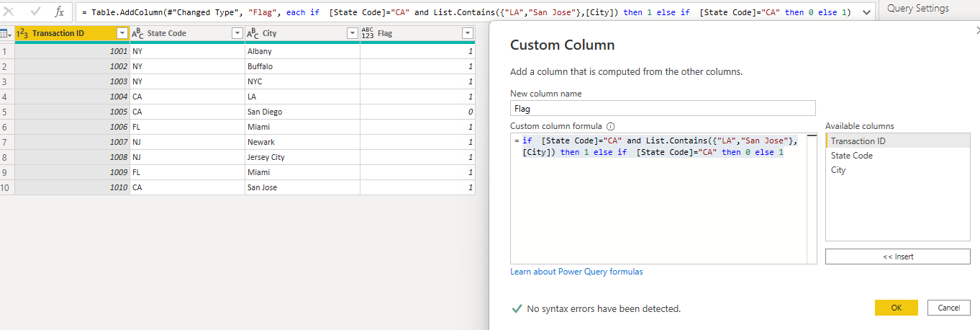Select row number 6 header
The image size is (980, 330).
[7, 127]
